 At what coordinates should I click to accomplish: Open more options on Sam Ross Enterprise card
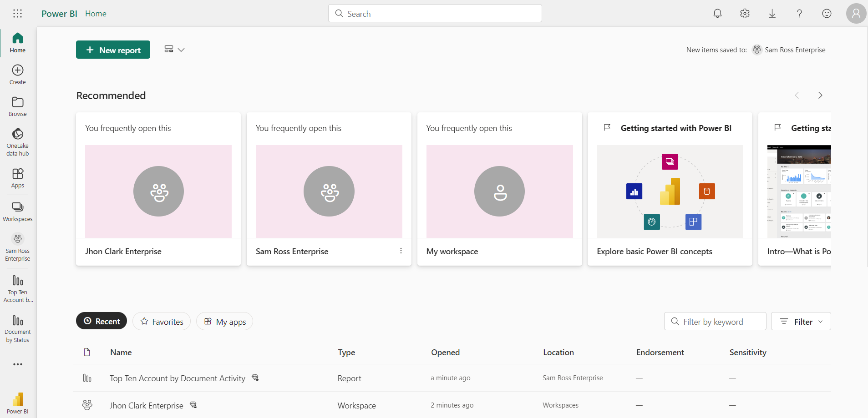click(x=401, y=251)
